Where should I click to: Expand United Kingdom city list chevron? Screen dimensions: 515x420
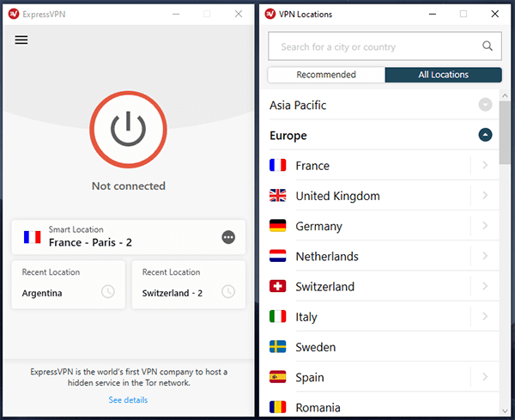(x=485, y=196)
